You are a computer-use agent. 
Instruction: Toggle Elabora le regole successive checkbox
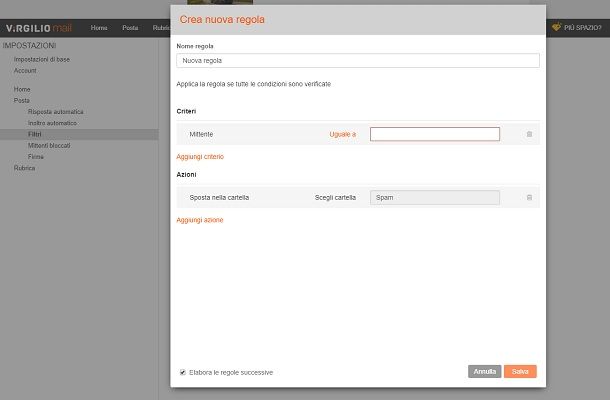(182, 372)
